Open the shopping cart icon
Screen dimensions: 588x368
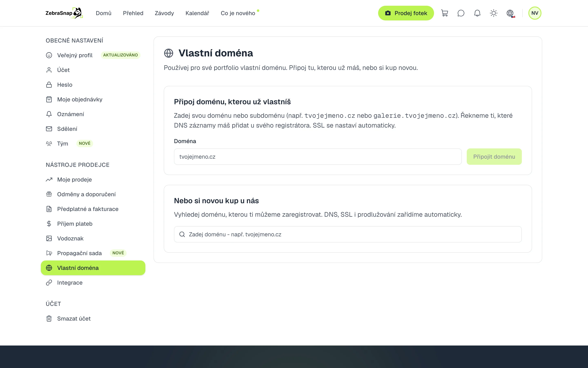point(444,13)
